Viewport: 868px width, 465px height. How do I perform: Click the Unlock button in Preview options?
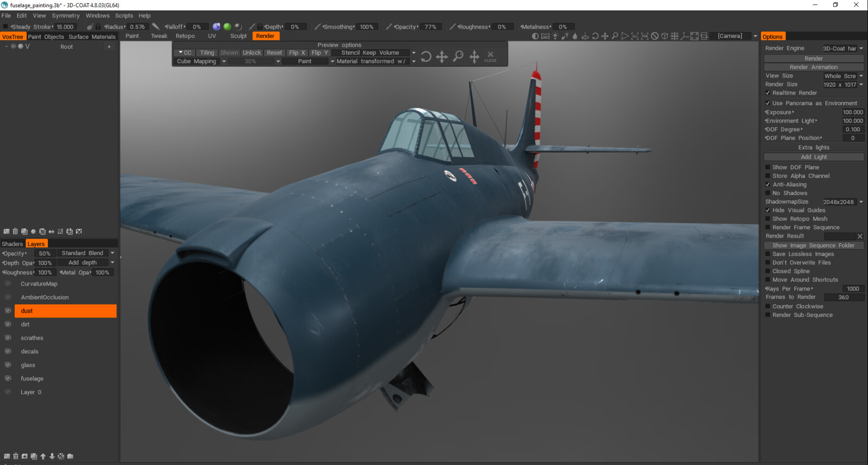252,53
